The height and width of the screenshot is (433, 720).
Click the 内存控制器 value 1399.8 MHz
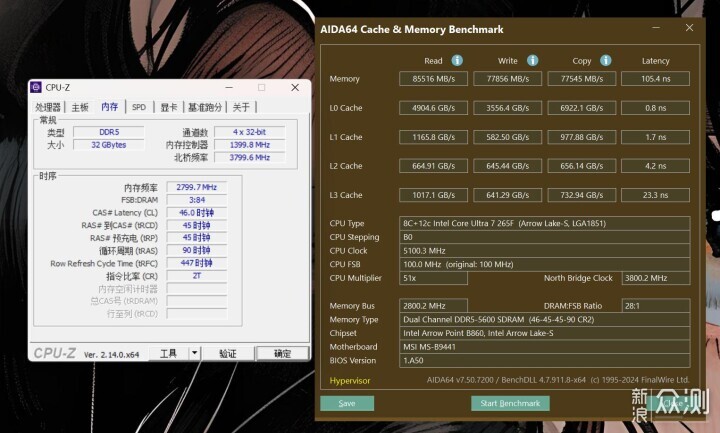click(250, 145)
